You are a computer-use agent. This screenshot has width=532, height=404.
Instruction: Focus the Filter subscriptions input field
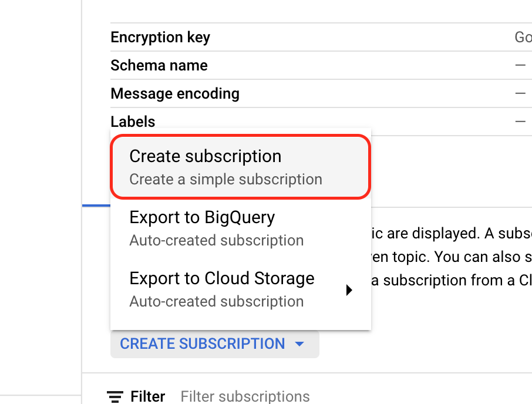click(x=245, y=397)
